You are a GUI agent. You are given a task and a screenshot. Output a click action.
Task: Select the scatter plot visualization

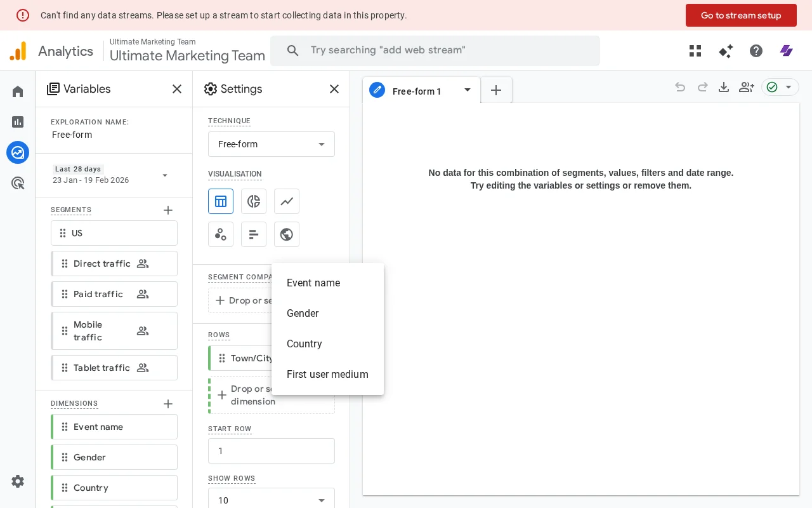coord(221,234)
